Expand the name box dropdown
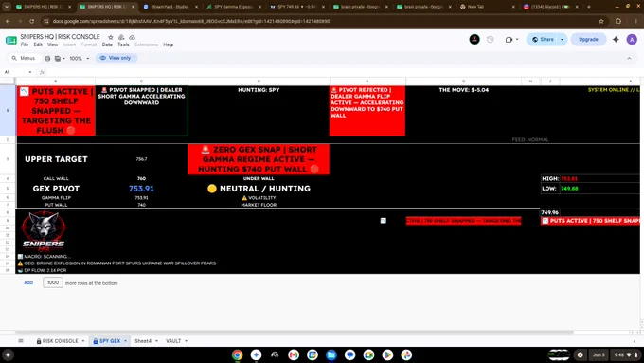644x363 pixels. pyautogui.click(x=30, y=72)
